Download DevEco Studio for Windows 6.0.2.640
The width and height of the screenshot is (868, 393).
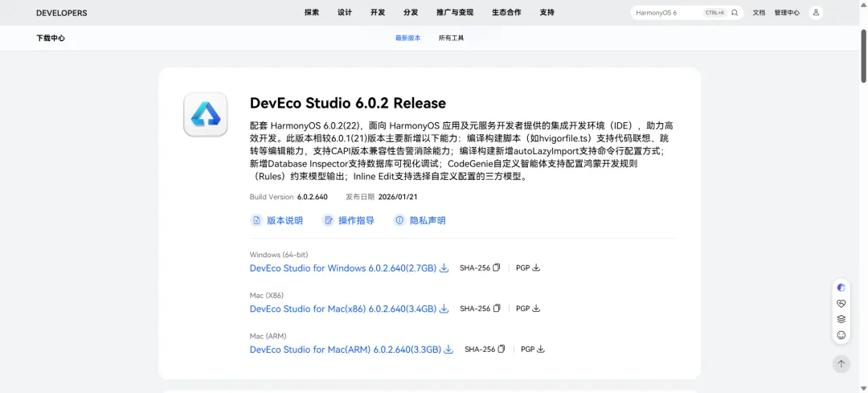(x=343, y=268)
